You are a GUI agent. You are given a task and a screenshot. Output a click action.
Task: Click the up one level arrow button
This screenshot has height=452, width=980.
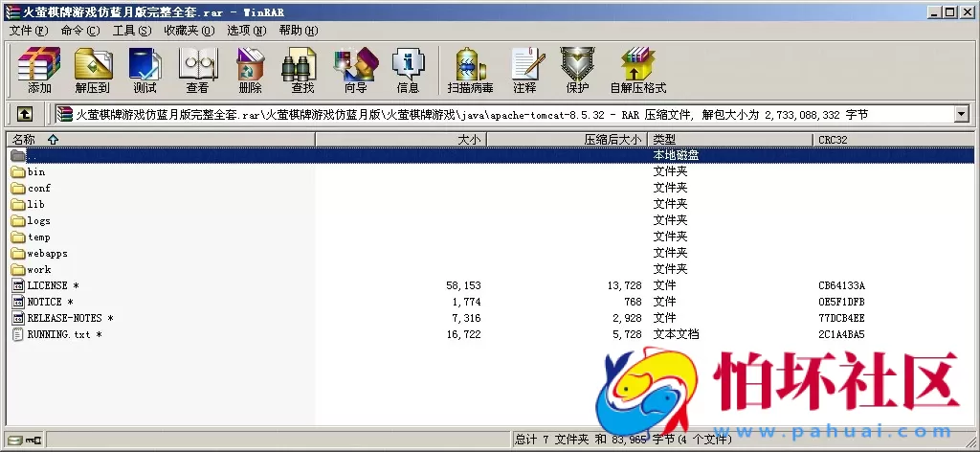24,114
